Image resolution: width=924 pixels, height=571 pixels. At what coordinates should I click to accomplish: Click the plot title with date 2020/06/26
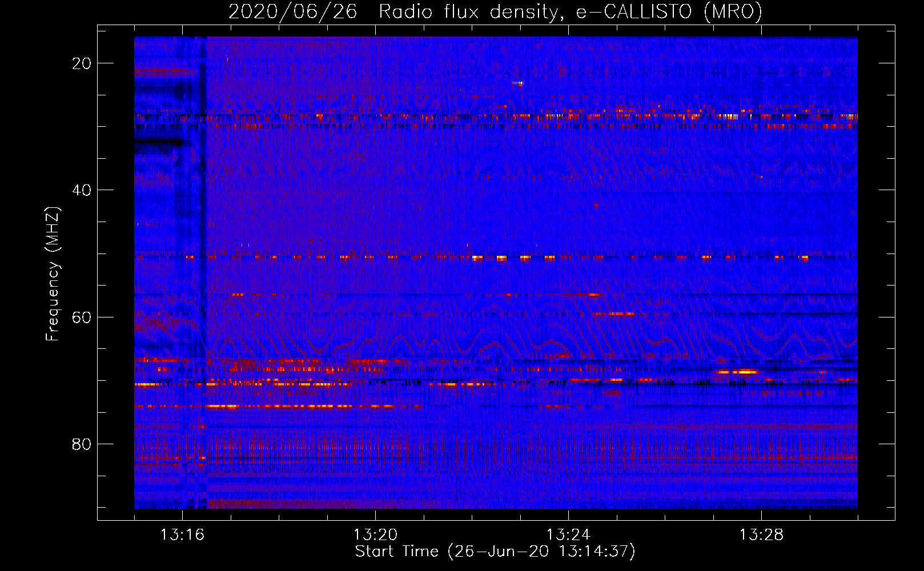(495, 11)
